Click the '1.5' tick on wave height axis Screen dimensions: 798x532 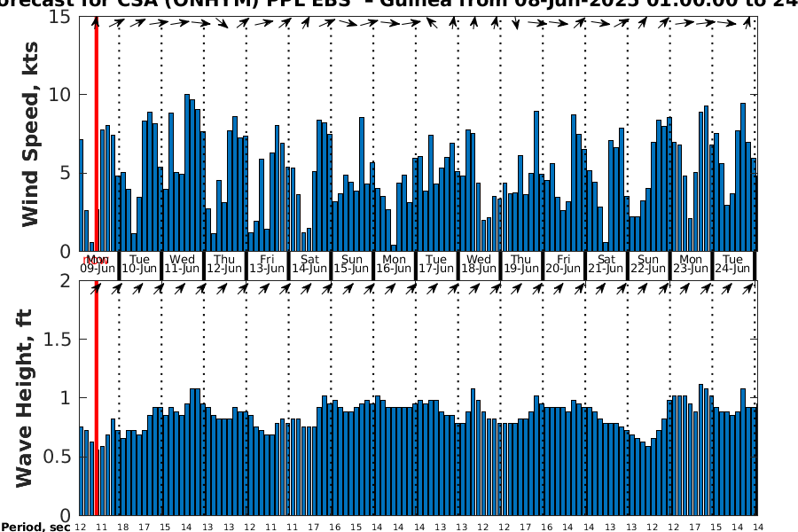tap(58, 340)
